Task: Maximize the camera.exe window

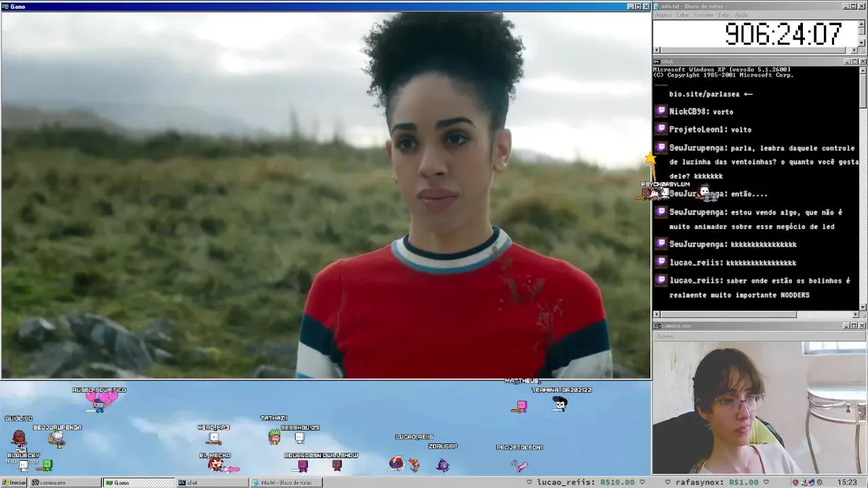Action: point(854,326)
